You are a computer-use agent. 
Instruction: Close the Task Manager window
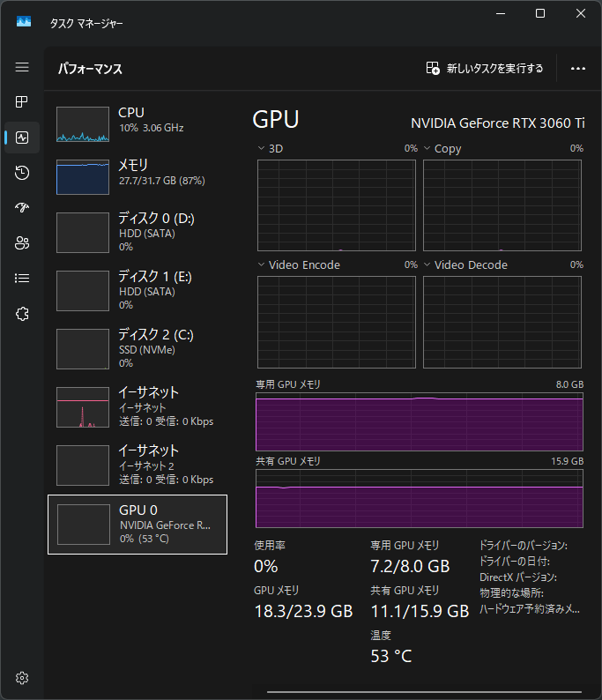(x=581, y=13)
